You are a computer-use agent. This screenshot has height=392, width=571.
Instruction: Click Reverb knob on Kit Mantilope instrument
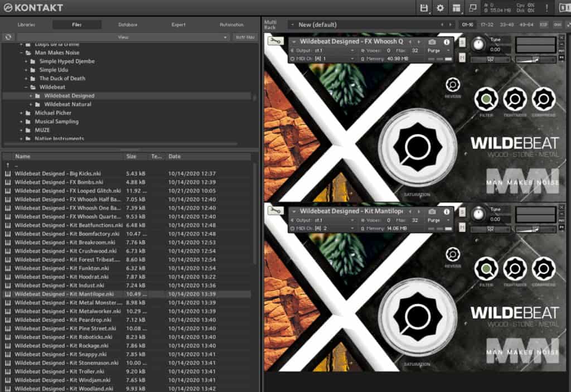(x=453, y=254)
